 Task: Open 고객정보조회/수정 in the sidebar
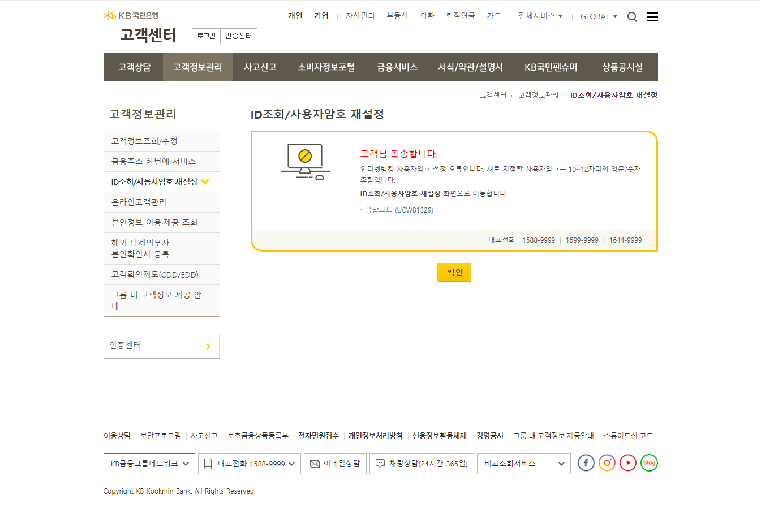(162, 141)
